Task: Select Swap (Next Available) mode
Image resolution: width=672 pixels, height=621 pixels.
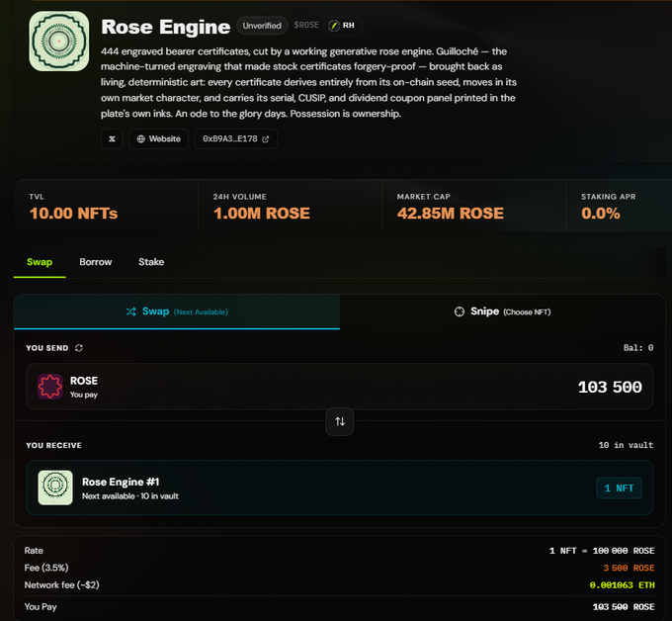Action: coord(177,311)
